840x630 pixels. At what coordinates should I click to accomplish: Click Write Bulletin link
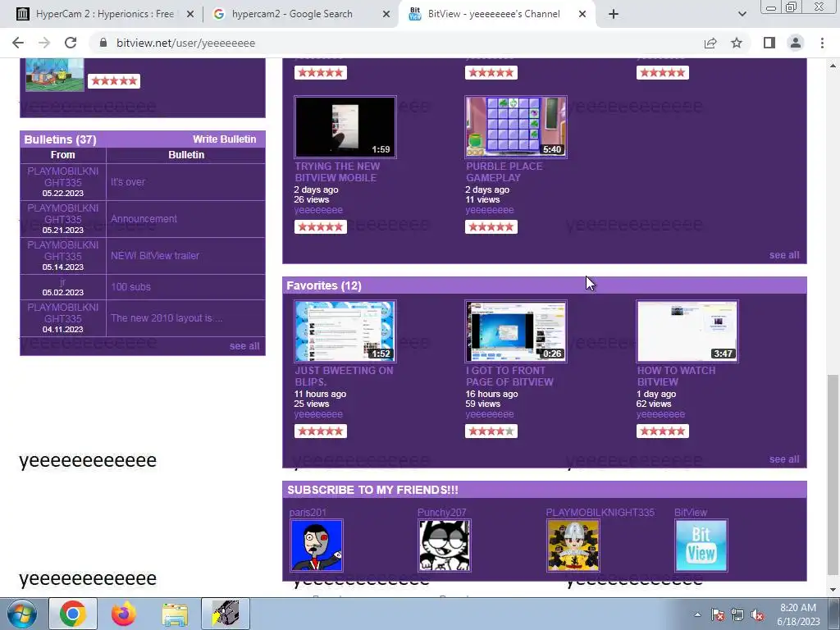click(x=225, y=139)
